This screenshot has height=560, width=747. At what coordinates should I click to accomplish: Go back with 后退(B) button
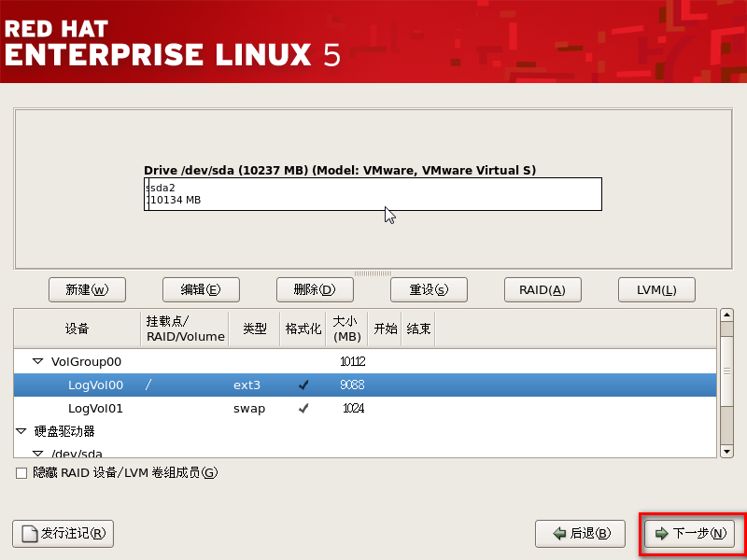580,533
